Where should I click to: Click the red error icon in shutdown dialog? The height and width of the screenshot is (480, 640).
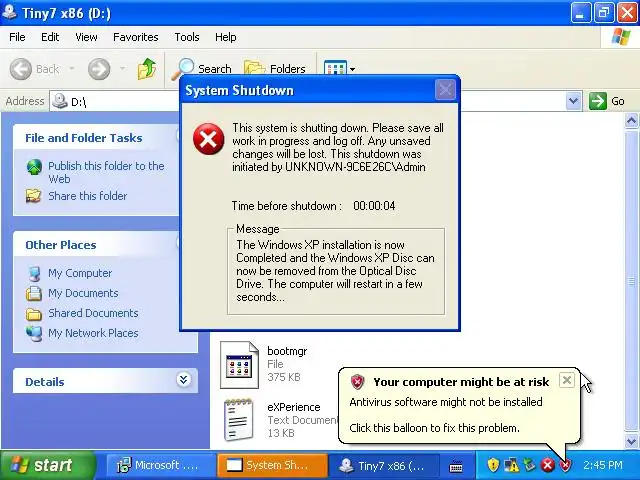click(209, 139)
